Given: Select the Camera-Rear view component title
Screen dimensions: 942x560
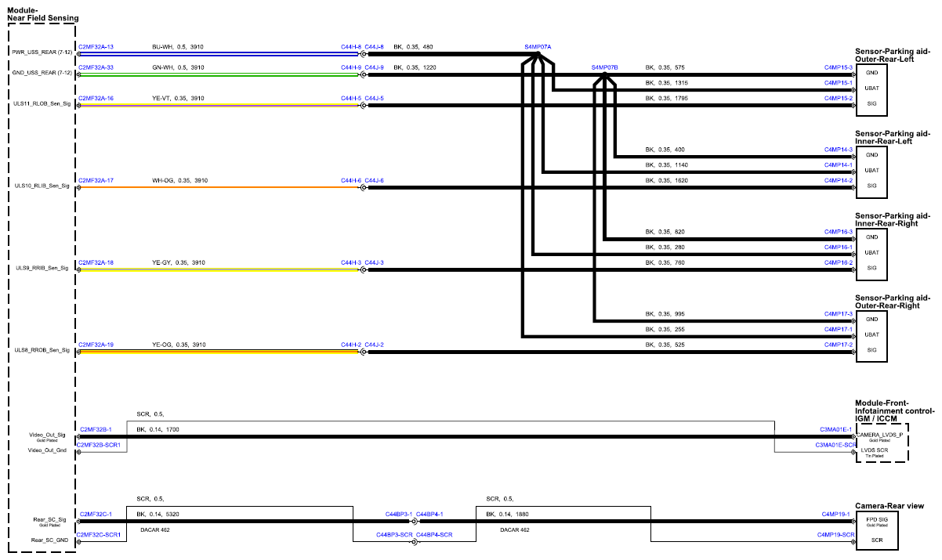Looking at the screenshot, I should [889, 507].
